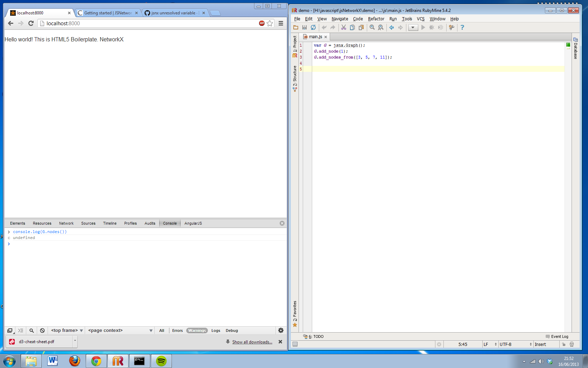
Task: Open the Network devtools tab
Action: click(66, 223)
